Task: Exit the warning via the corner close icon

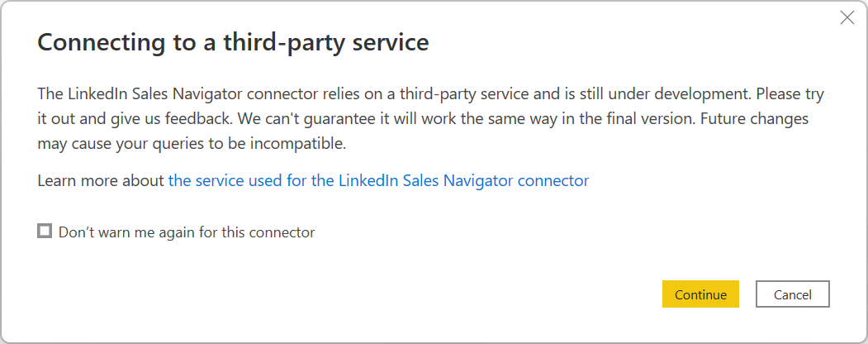Action: (847, 18)
